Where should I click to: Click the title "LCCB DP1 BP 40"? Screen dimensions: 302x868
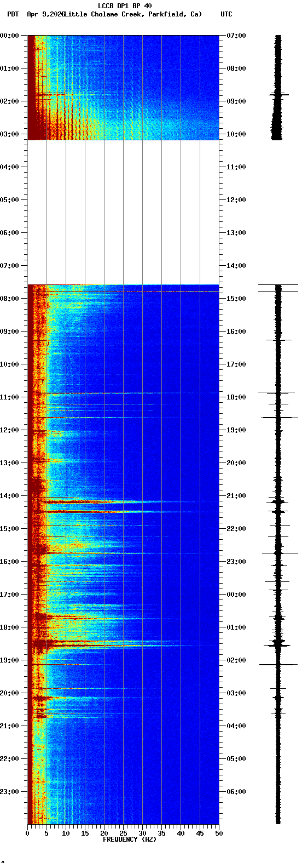point(125,6)
